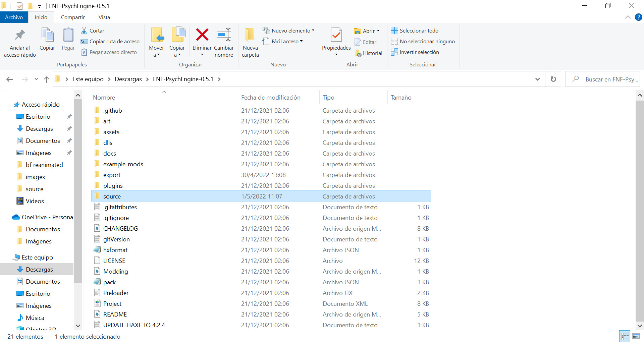Click the Cortar scissors icon

point(84,31)
